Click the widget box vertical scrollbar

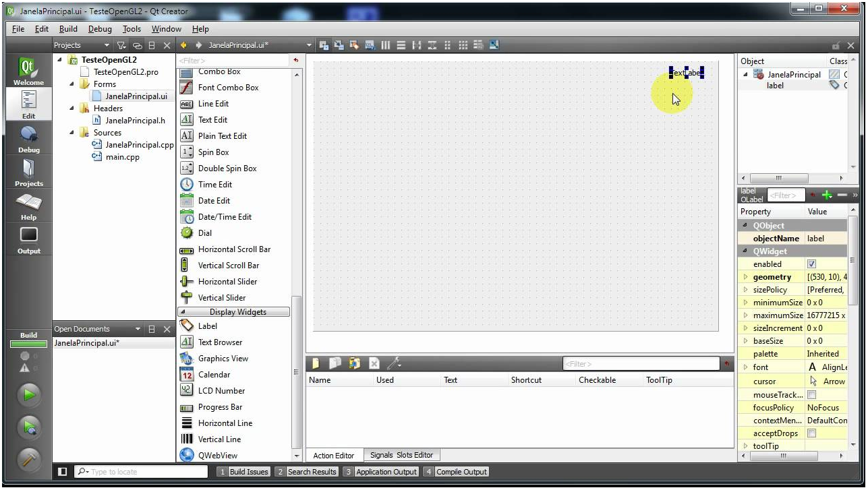coord(296,371)
